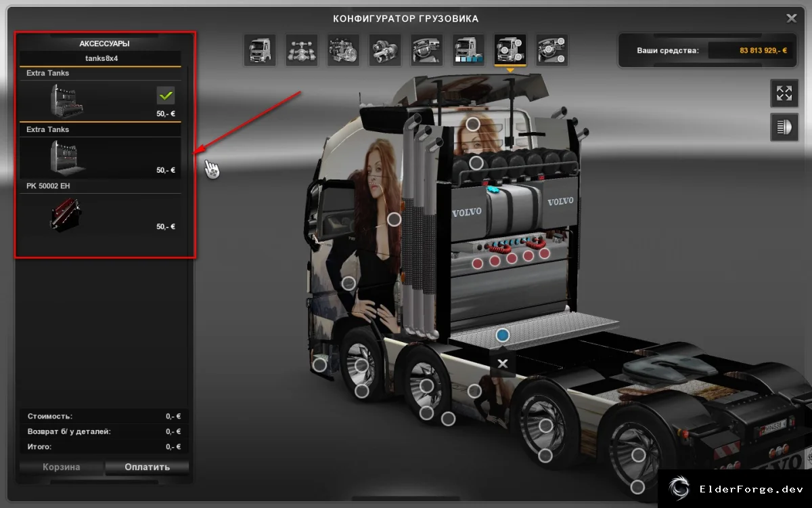Click the Итого total label
812x508 pixels.
coord(39,447)
